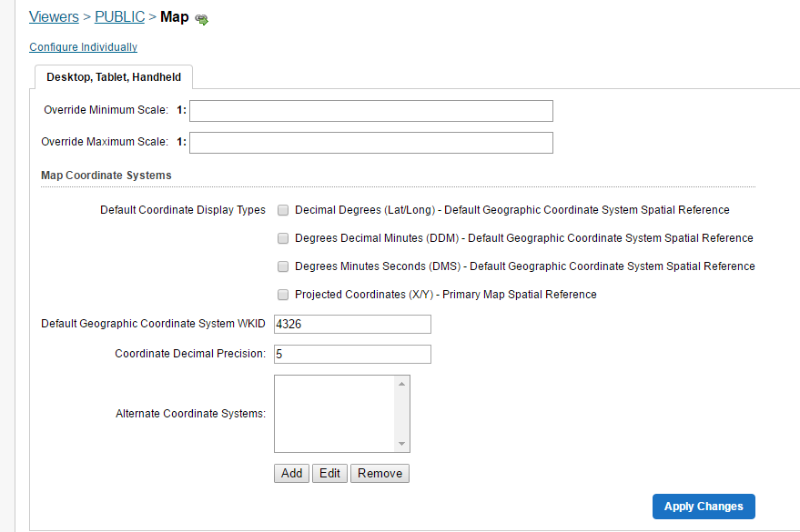The width and height of the screenshot is (800, 532).
Task: Enable Decimal Degrees (Lat/Long) checkbox
Action: (283, 210)
